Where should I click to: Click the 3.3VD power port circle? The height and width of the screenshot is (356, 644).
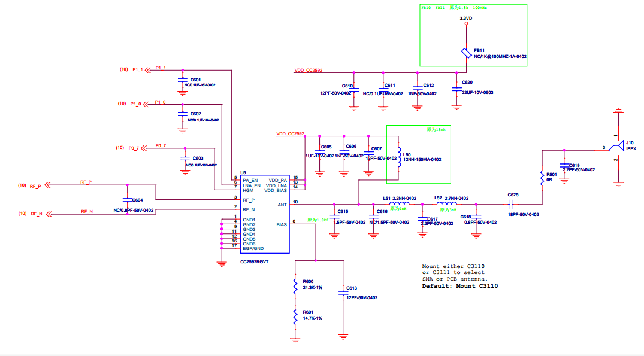(466, 24)
